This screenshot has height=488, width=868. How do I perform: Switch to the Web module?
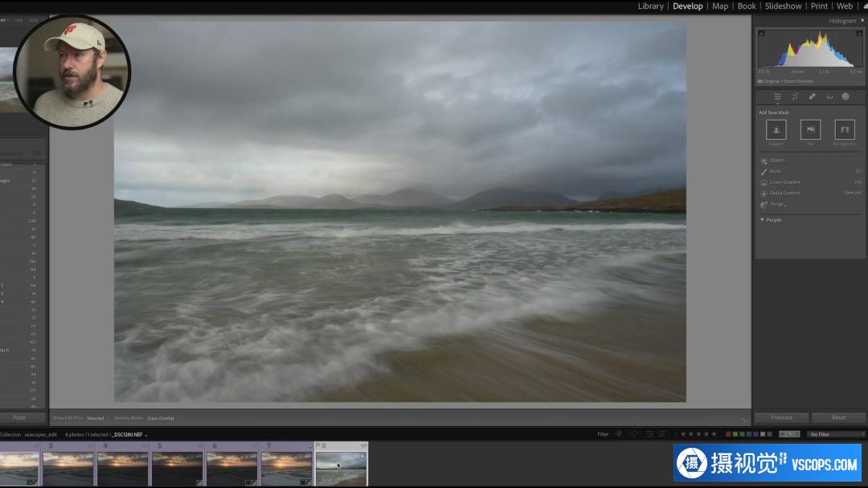coord(845,6)
